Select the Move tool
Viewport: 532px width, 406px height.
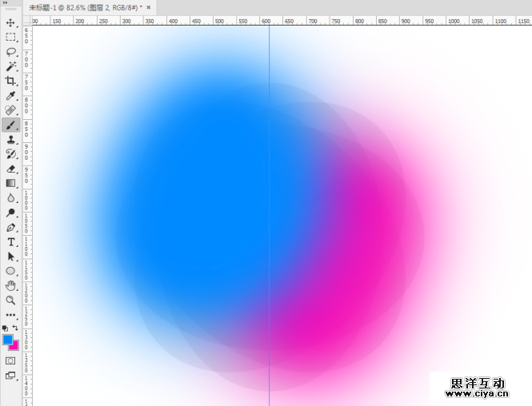[x=10, y=22]
